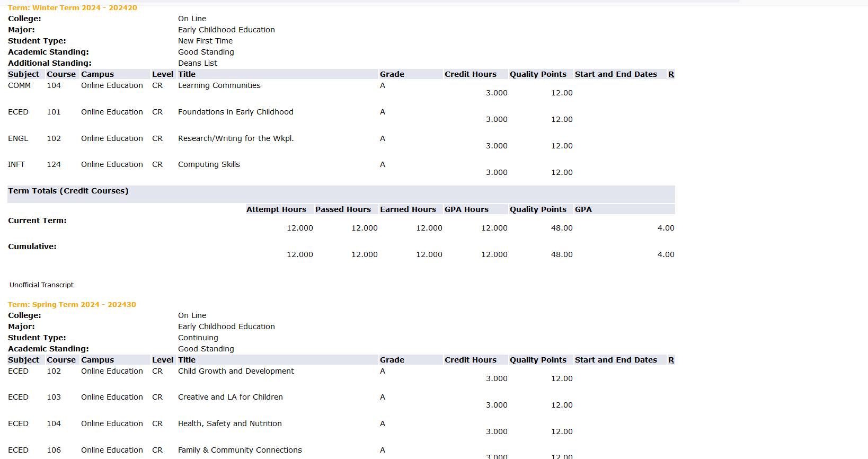Click the R column abbreviation in Spring term table
868x459 pixels.
671,360
